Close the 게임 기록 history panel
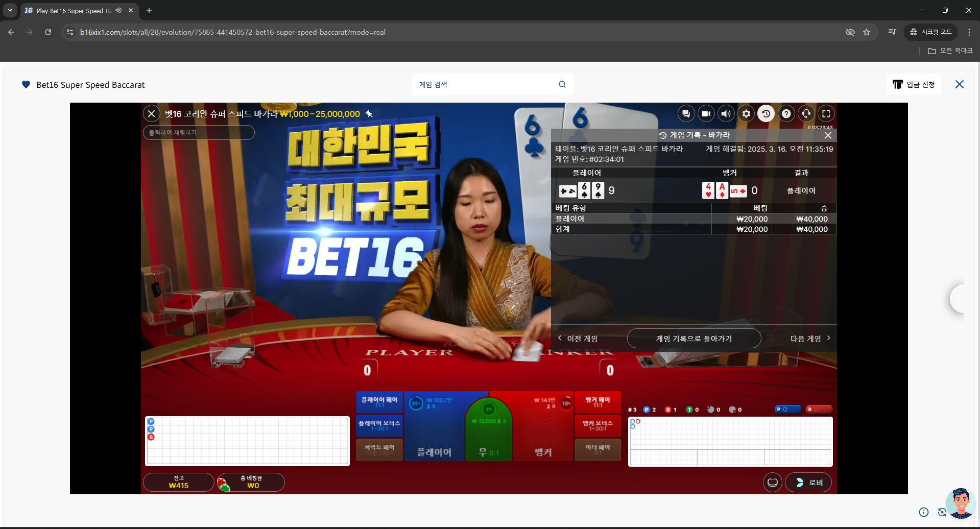Image resolution: width=980 pixels, height=529 pixels. 828,135
